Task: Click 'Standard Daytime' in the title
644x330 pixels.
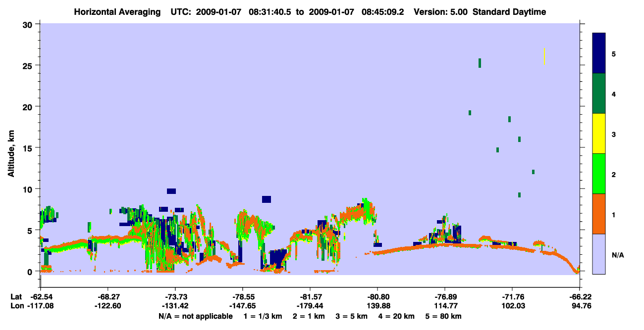Action: [x=509, y=12]
